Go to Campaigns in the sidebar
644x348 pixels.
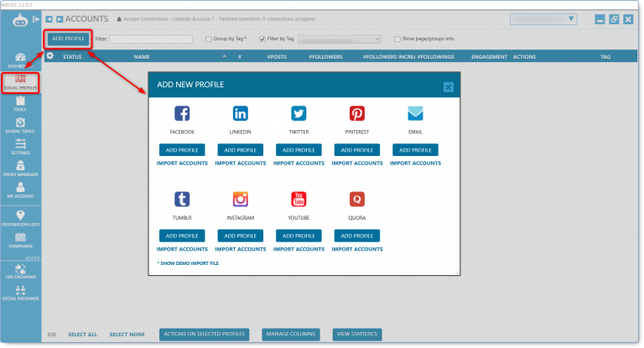19,240
